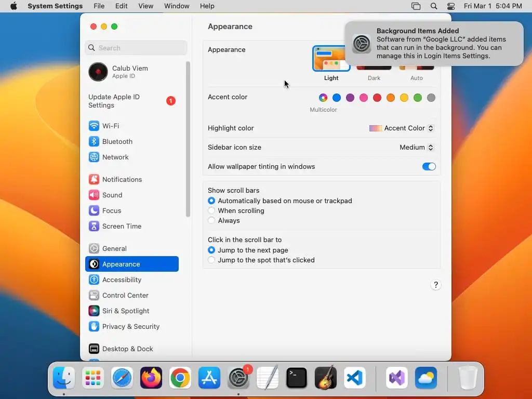Select Appearance sidebar item

coord(131,264)
